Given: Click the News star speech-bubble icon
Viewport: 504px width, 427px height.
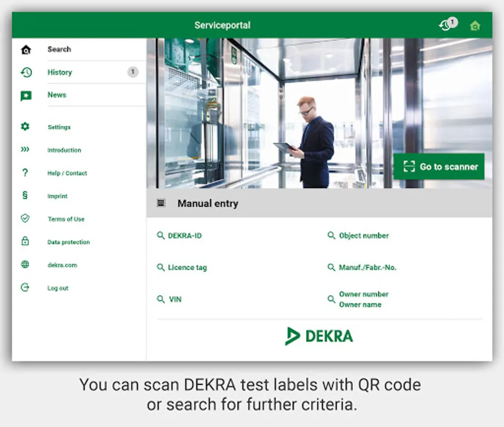Looking at the screenshot, I should pyautogui.click(x=26, y=95).
